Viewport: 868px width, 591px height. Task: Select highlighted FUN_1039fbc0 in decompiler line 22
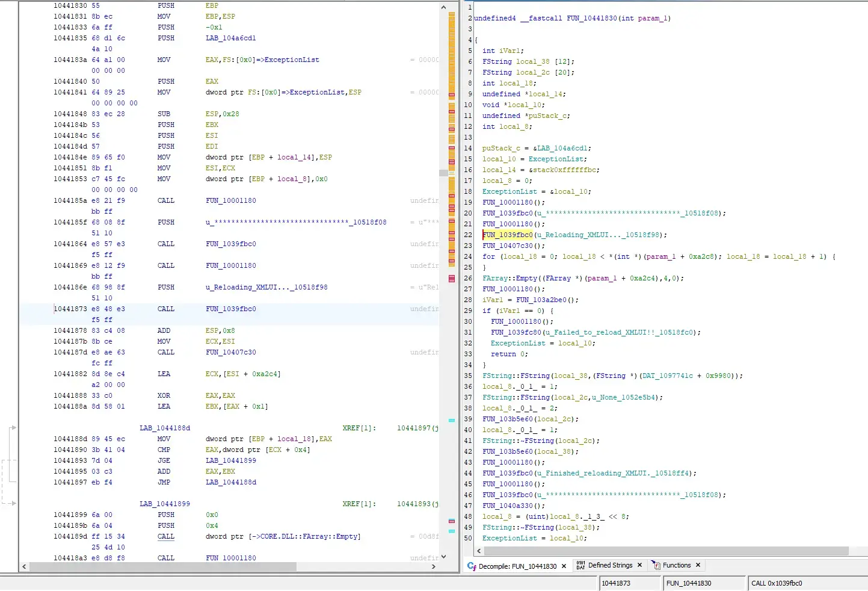tap(508, 235)
